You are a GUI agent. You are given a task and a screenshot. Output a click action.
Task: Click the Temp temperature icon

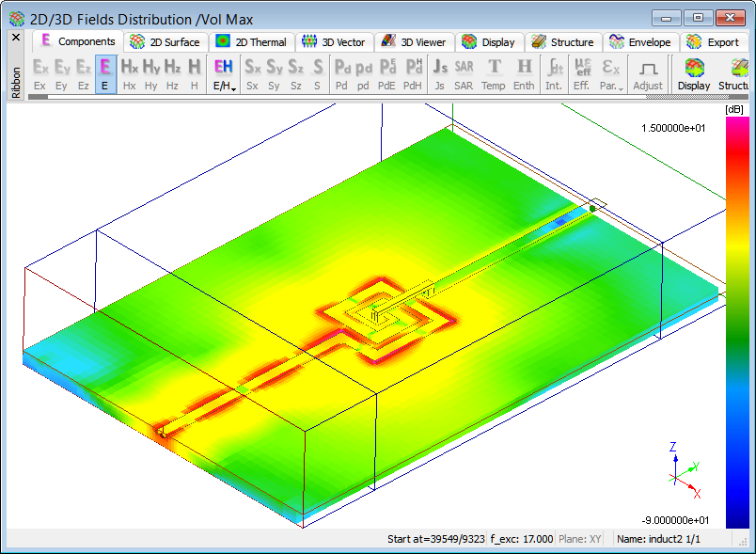point(494,73)
